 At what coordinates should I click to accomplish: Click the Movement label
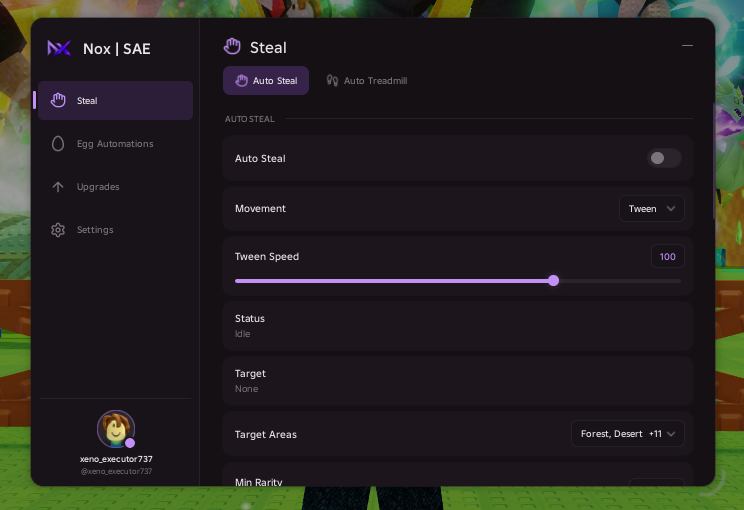(x=260, y=208)
